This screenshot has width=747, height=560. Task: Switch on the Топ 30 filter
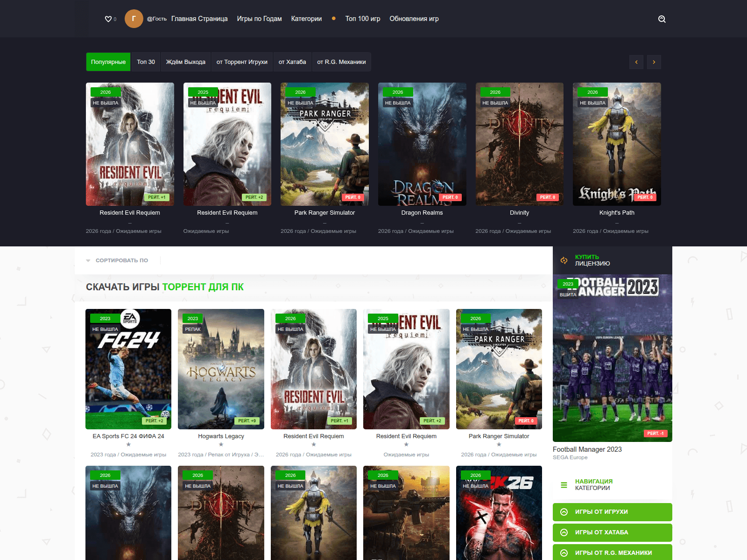pyautogui.click(x=145, y=62)
